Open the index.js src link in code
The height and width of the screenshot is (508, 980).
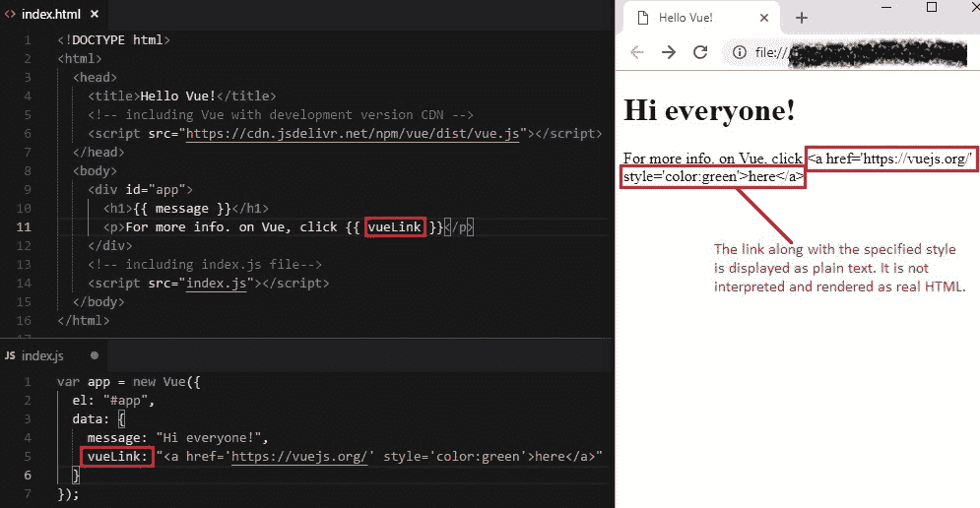pyautogui.click(x=217, y=284)
